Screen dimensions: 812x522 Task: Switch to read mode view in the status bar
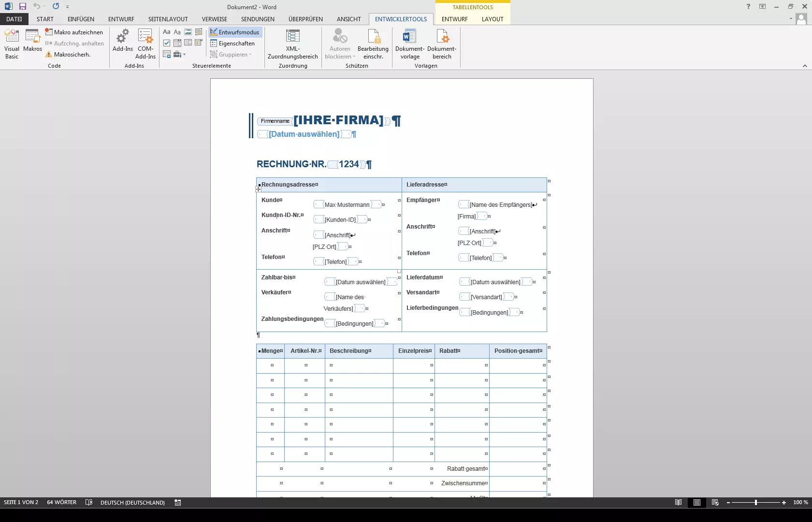(x=678, y=503)
